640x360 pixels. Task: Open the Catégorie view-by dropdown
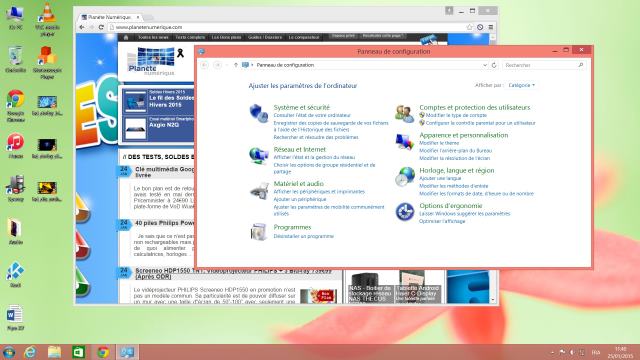(x=522, y=85)
